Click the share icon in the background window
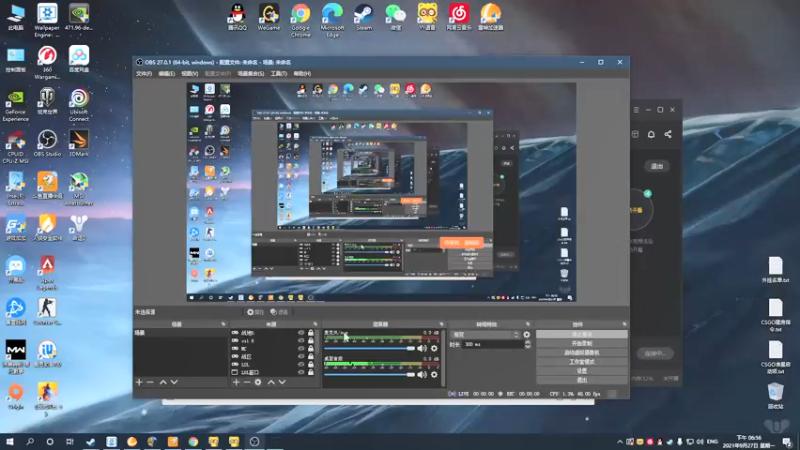This screenshot has width=800, height=450. [668, 134]
